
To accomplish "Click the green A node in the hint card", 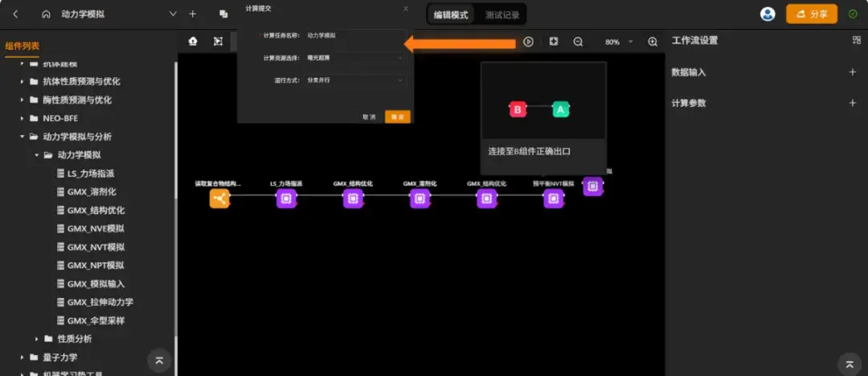I will [x=561, y=109].
